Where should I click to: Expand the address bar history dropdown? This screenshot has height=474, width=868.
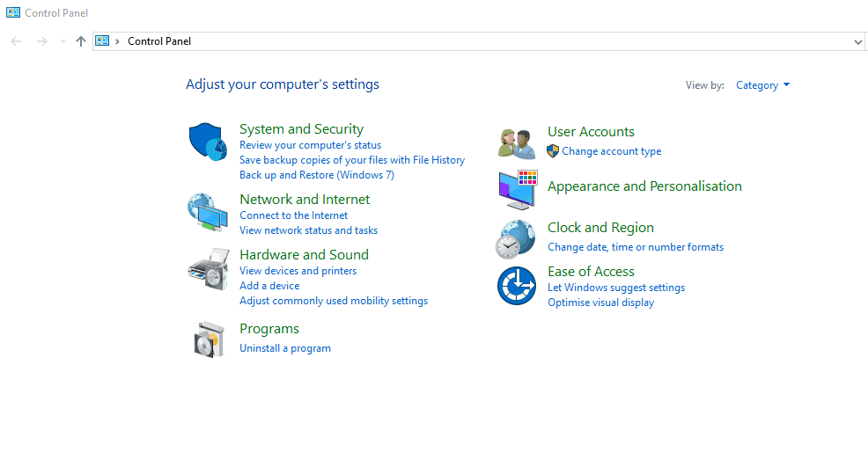click(857, 41)
